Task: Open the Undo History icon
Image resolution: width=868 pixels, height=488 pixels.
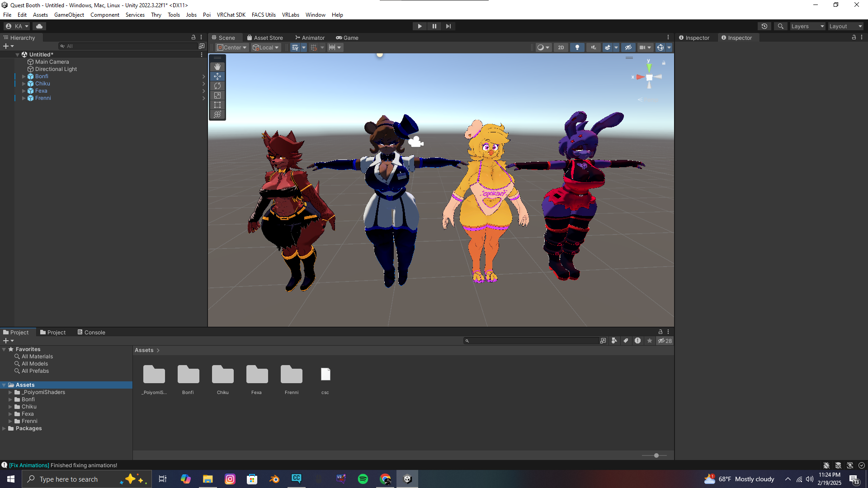Action: click(x=764, y=26)
